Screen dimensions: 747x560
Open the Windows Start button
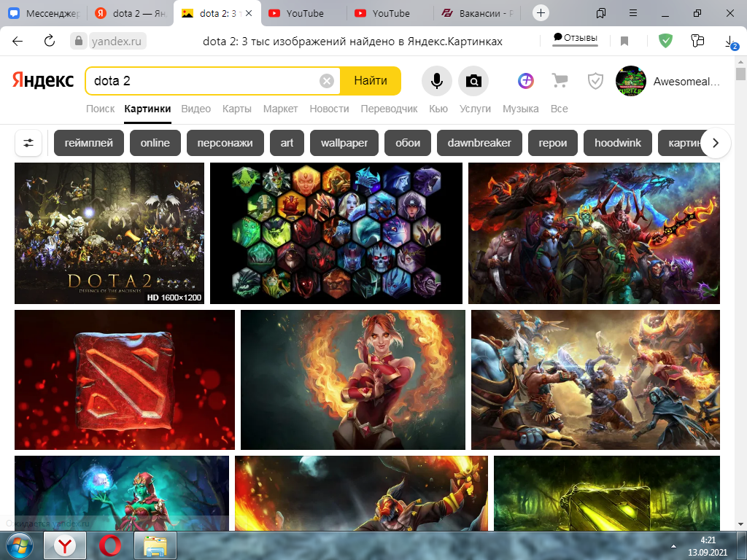[x=18, y=545]
